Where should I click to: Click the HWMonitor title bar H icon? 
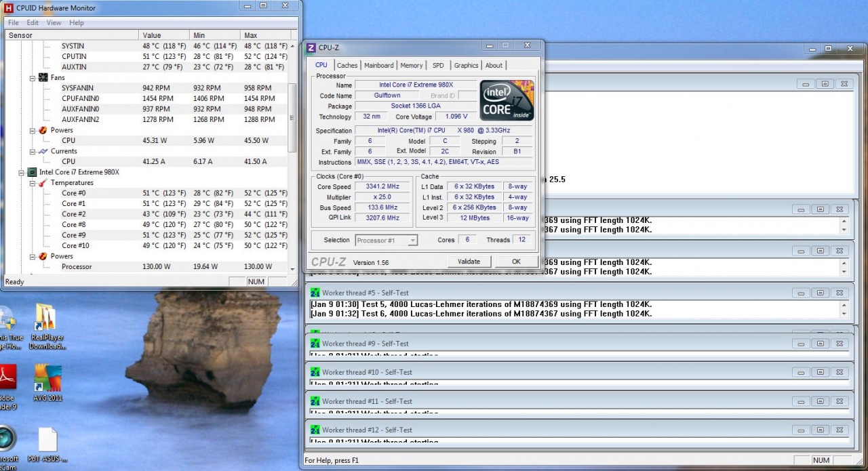click(x=9, y=7)
